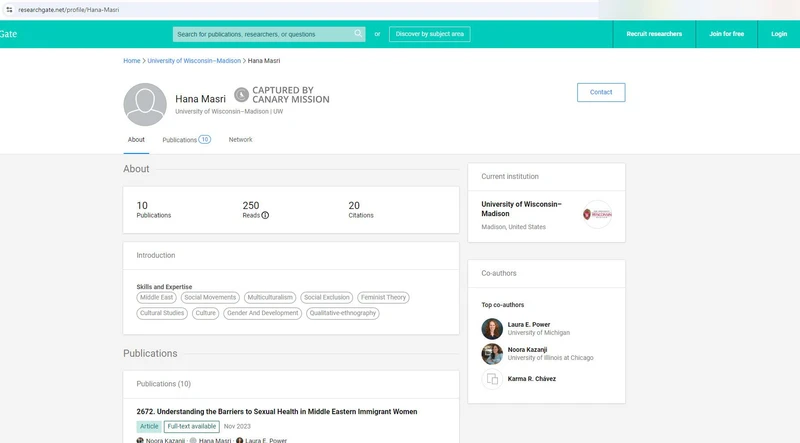Click the ResearchGate logo
This screenshot has height=443, width=800.
8,34
